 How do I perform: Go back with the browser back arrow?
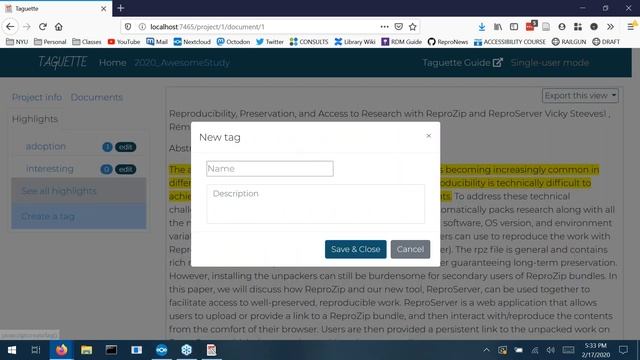(10, 27)
